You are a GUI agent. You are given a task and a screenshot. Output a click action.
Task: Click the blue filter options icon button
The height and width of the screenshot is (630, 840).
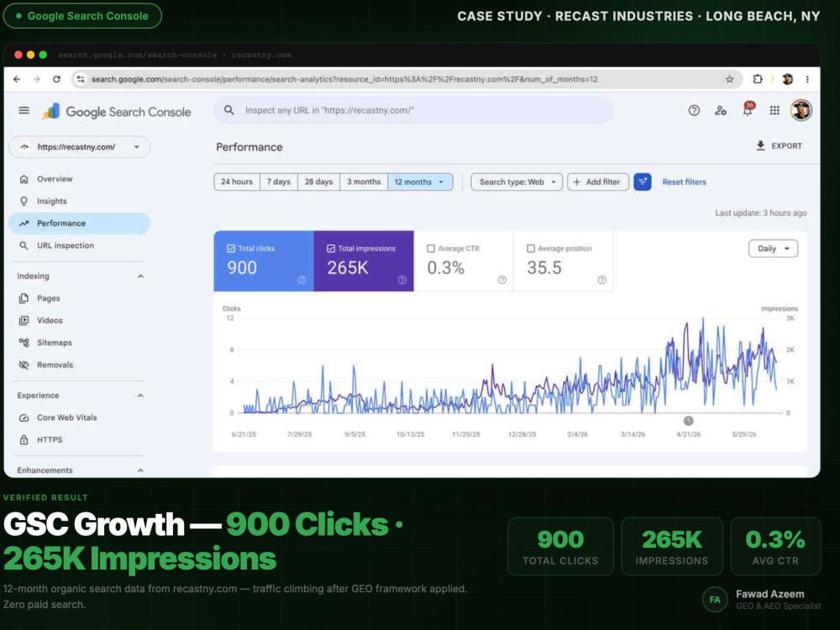pos(643,182)
